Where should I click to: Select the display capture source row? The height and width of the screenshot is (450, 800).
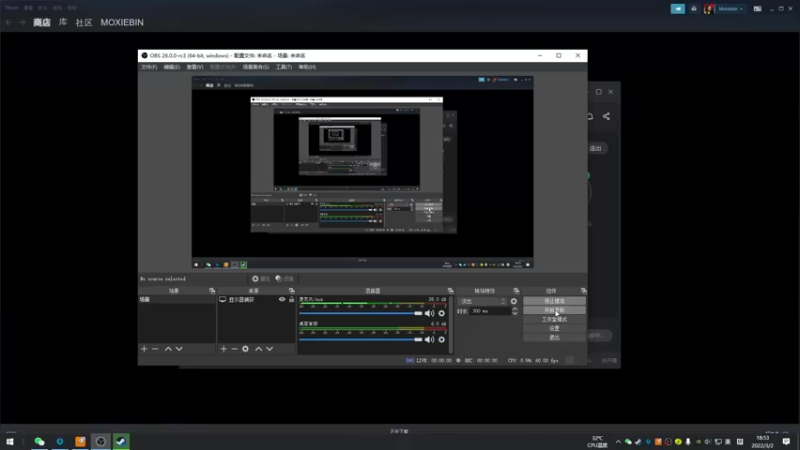257,299
